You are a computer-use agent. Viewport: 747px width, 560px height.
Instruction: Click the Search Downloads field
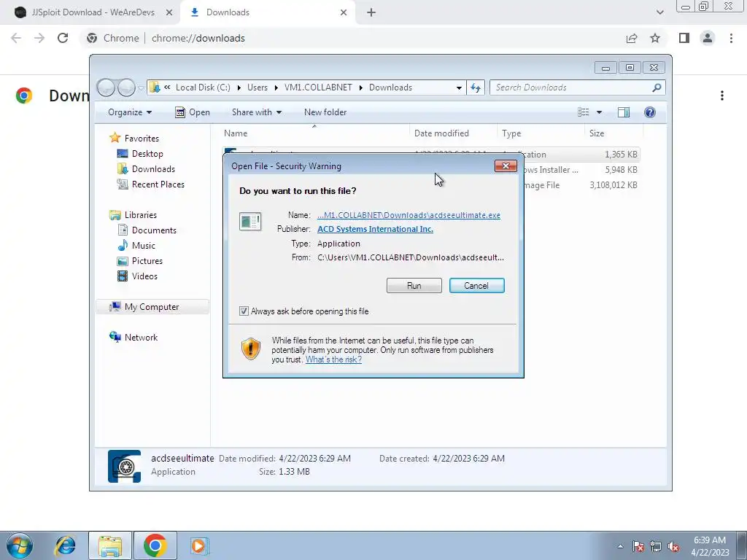[572, 87]
